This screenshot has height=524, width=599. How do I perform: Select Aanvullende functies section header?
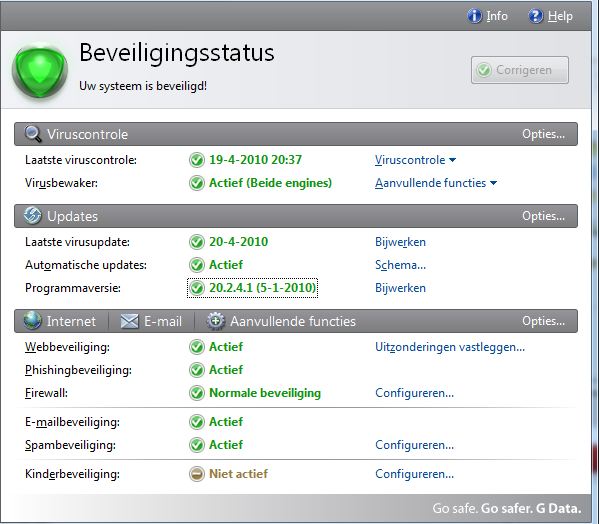[x=281, y=321]
